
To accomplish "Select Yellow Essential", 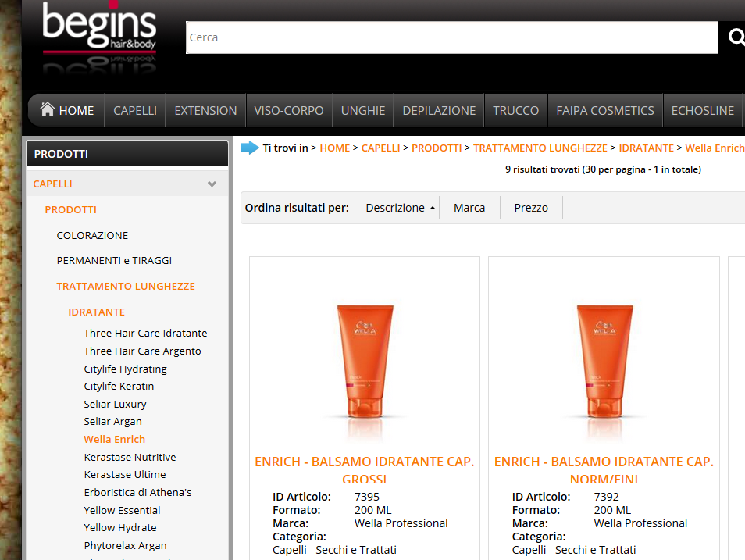I will (x=122, y=510).
